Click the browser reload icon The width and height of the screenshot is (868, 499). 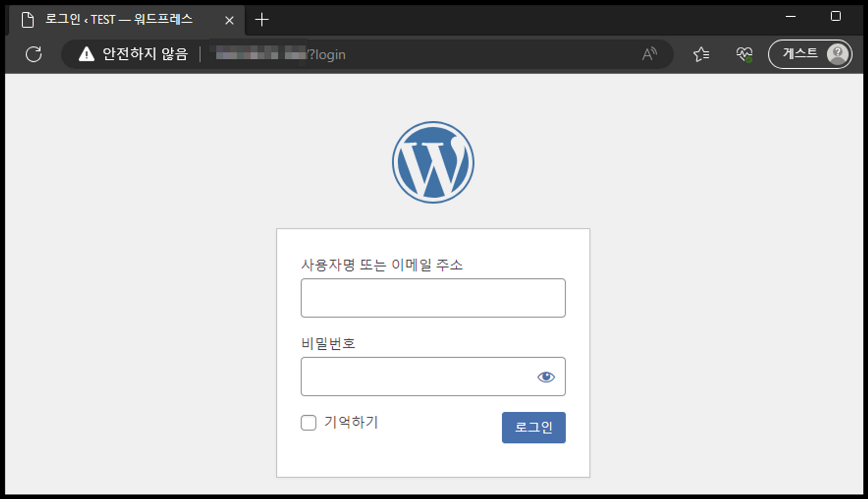click(x=34, y=54)
